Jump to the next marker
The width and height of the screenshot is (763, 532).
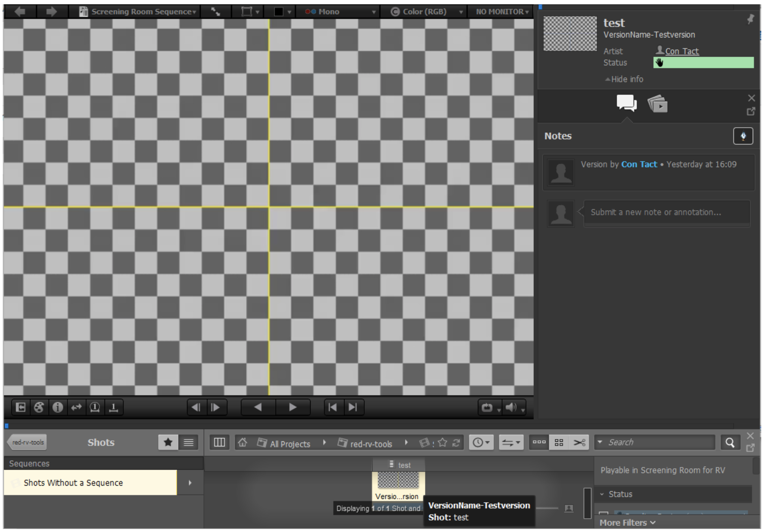pyautogui.click(x=353, y=407)
